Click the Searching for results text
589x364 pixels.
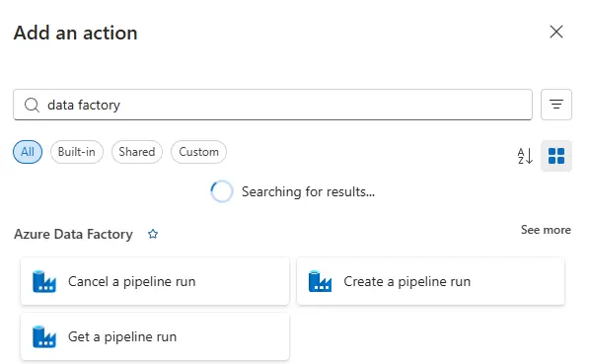pos(308,191)
